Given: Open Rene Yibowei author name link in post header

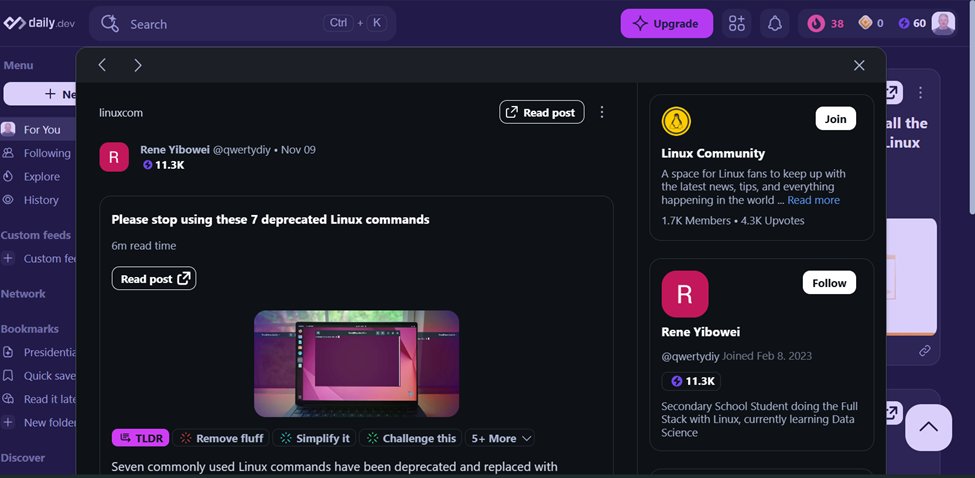Looking at the screenshot, I should click(175, 150).
